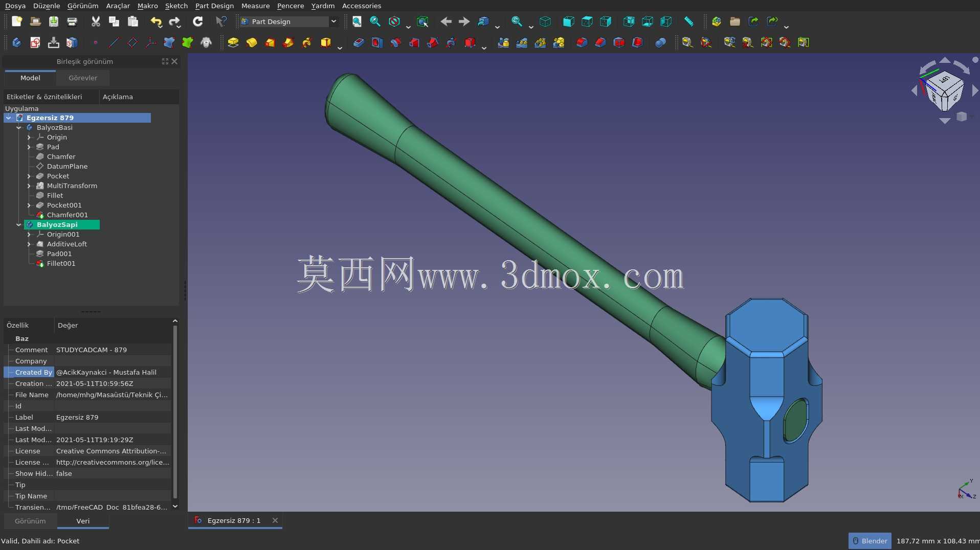Close the Birleşik görünüm panel

pos(174,61)
